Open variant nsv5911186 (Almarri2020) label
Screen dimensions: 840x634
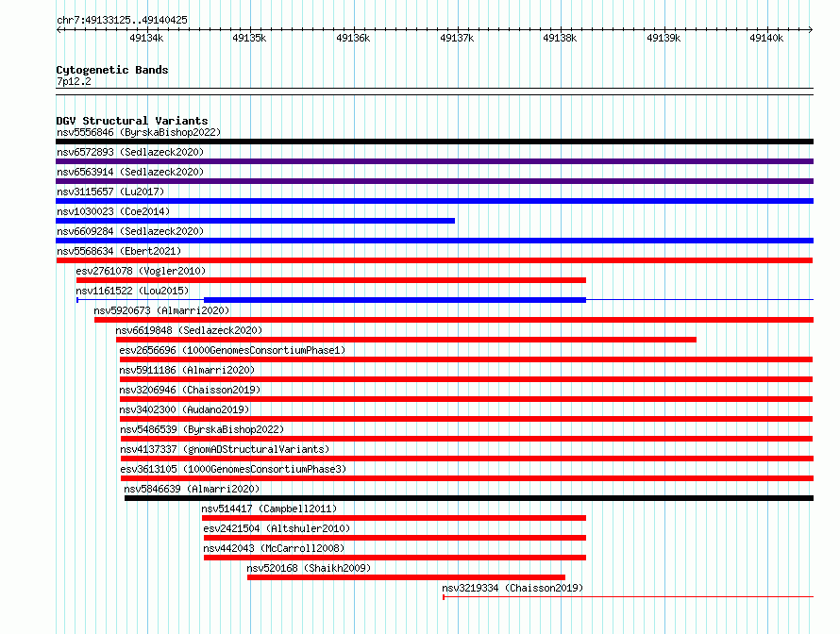point(187,370)
